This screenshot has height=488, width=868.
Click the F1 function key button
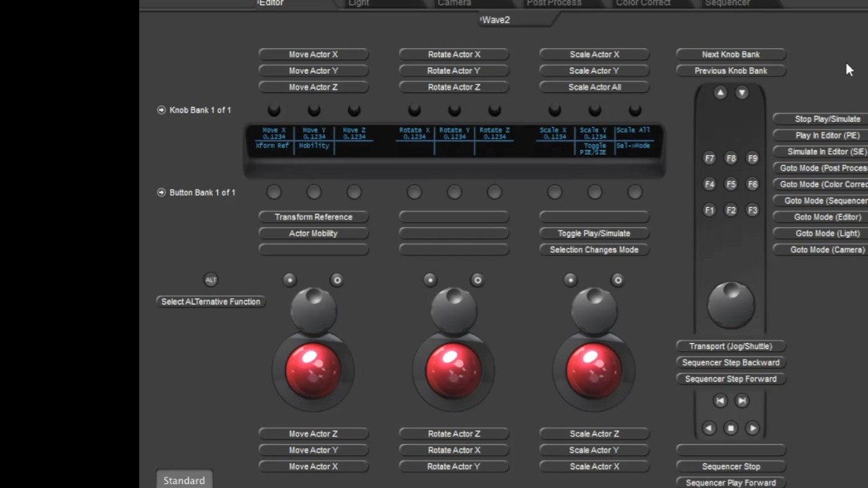(x=709, y=210)
